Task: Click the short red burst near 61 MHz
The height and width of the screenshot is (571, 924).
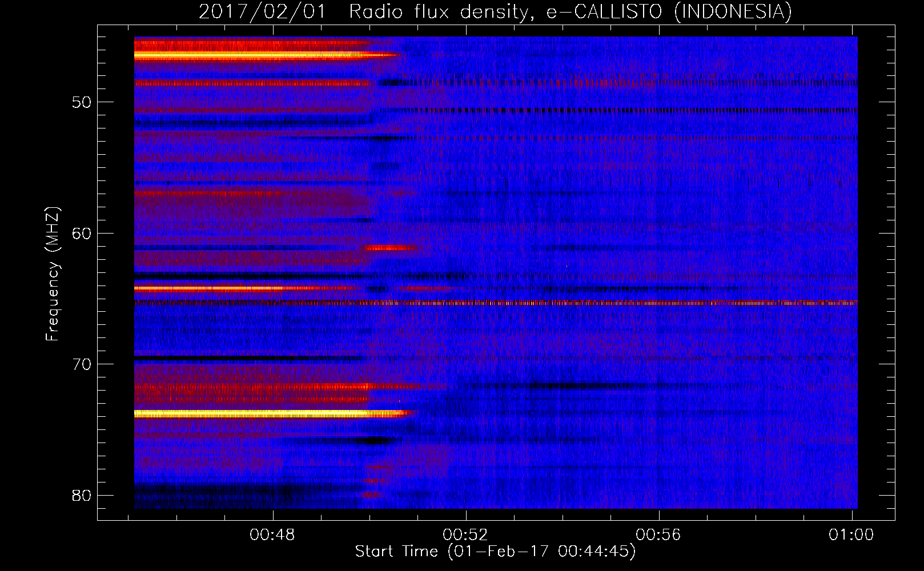Action: click(x=391, y=248)
